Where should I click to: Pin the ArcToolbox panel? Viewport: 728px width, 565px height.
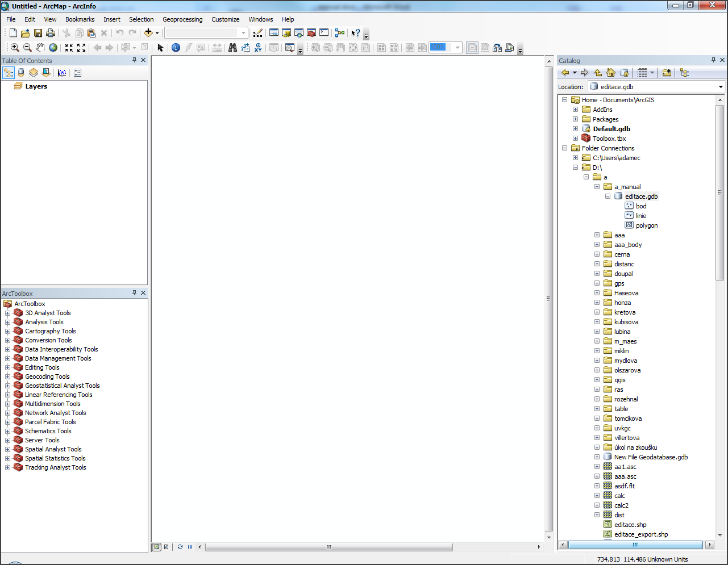(135, 293)
